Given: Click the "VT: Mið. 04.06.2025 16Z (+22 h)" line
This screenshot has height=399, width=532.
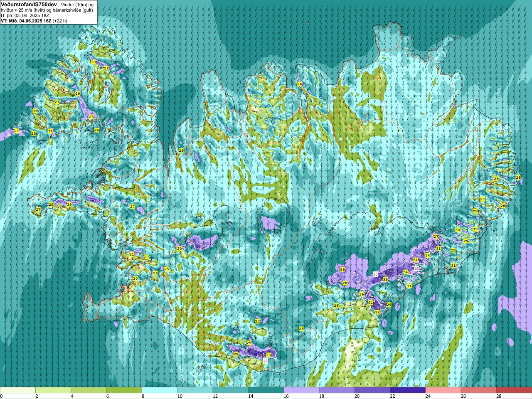Looking at the screenshot, I should tap(34, 20).
